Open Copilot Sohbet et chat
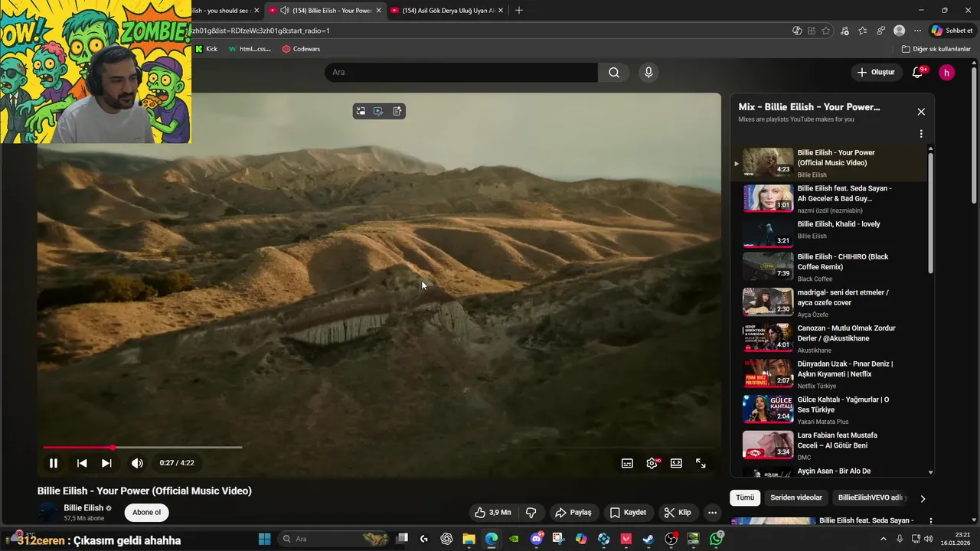The height and width of the screenshot is (551, 980). click(x=952, y=31)
